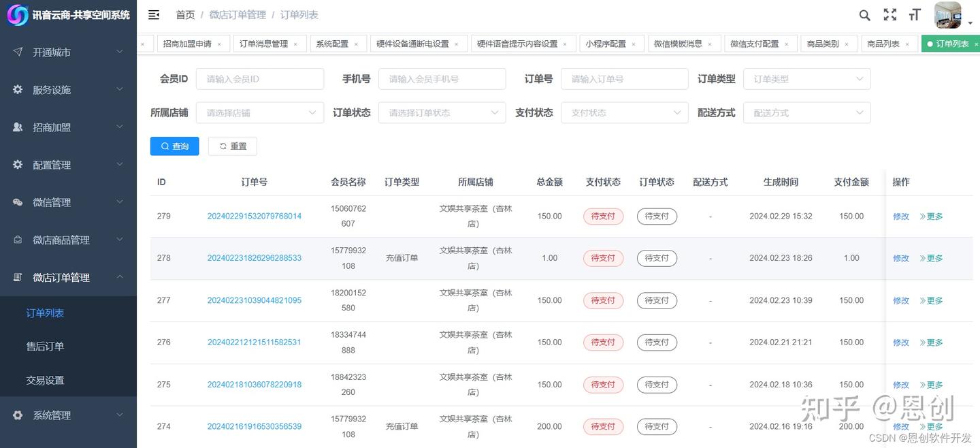Toggle the sidebar collapse hamburger icon
This screenshot has width=980, height=448.
(154, 15)
